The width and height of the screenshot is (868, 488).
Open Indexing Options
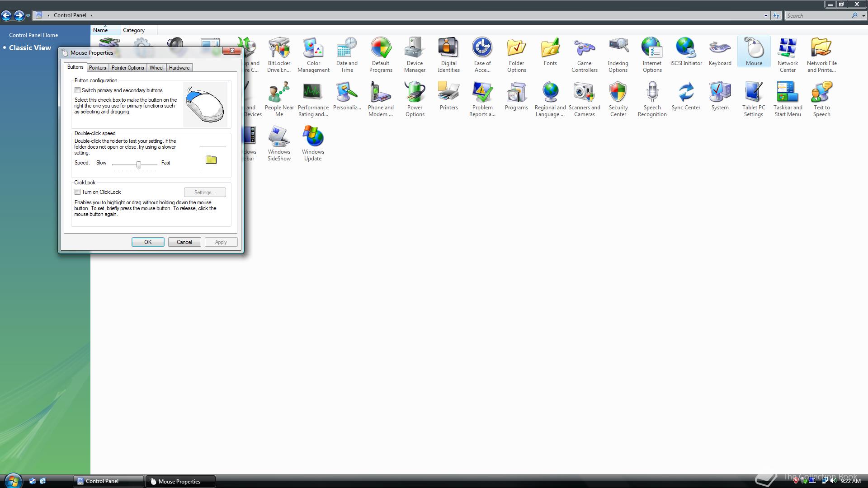(618, 55)
